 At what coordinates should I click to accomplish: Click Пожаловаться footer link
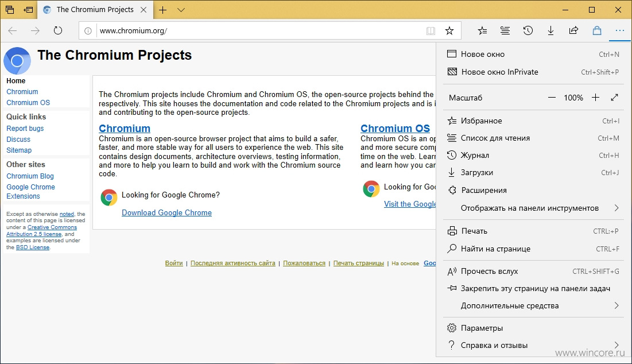point(304,263)
